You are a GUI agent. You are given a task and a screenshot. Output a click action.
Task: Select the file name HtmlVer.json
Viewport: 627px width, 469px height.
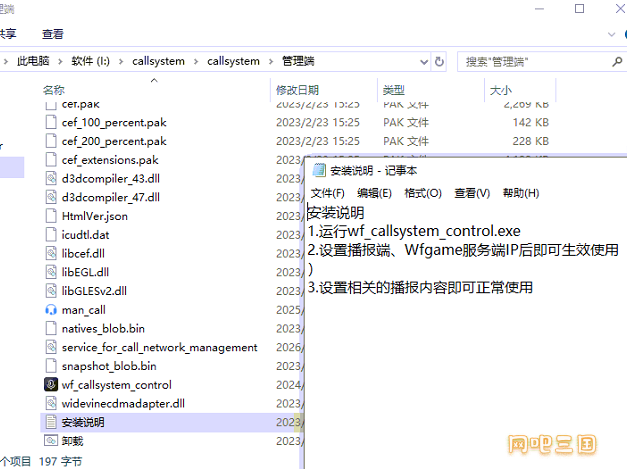coord(95,216)
